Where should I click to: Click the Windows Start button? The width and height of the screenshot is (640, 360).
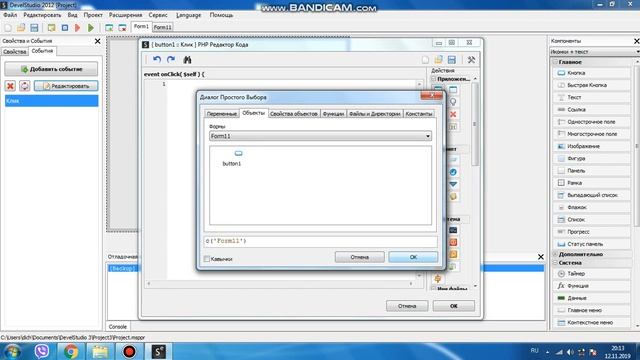pyautogui.click(x=12, y=351)
